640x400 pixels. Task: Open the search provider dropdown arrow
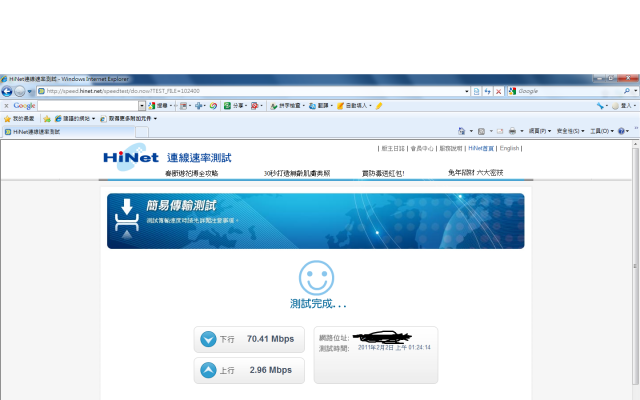tap(636, 91)
